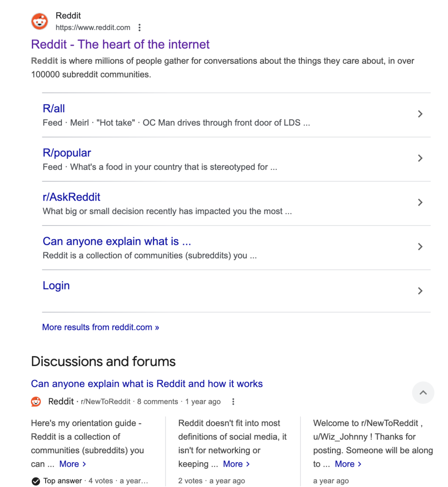Click the chevron beside "Can anyone explain what is" sitelink
The height and width of the screenshot is (487, 448).
(x=420, y=247)
